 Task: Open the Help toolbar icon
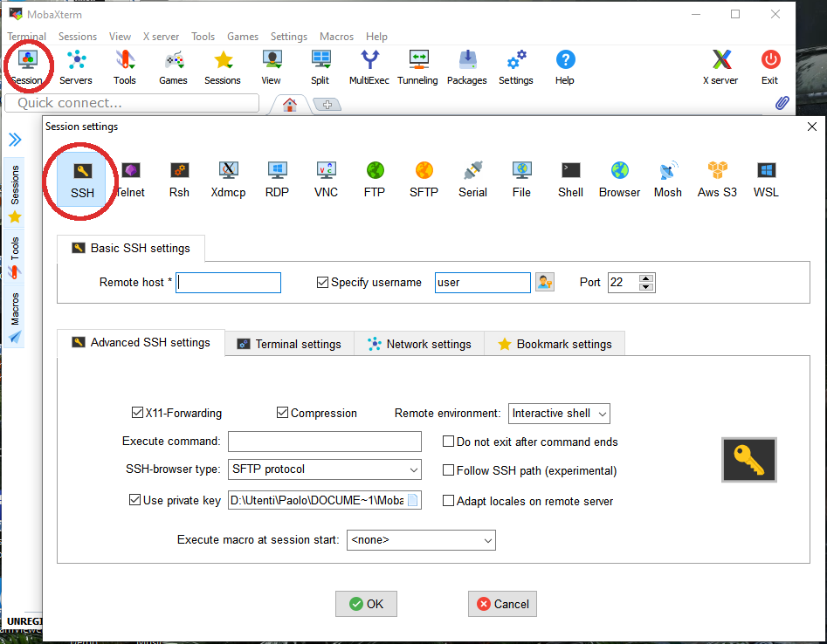pos(565,67)
